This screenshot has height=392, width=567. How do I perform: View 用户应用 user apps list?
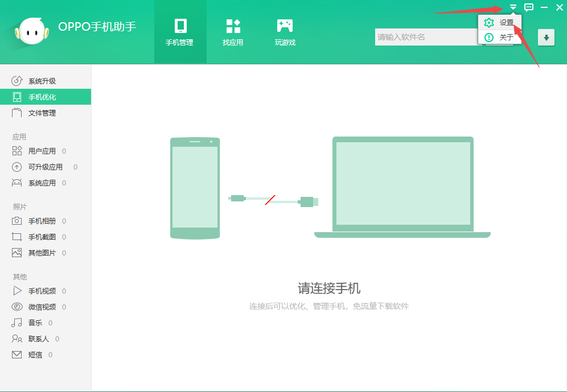click(38, 151)
